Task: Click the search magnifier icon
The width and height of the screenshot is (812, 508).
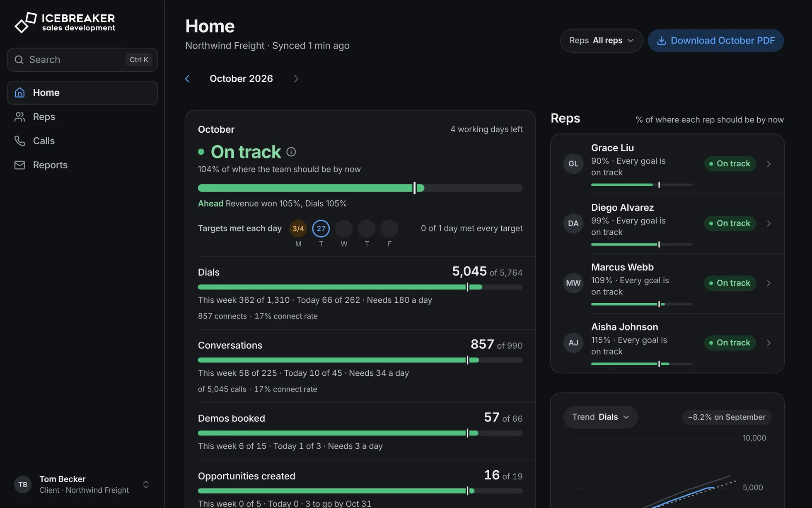Action: click(x=19, y=60)
